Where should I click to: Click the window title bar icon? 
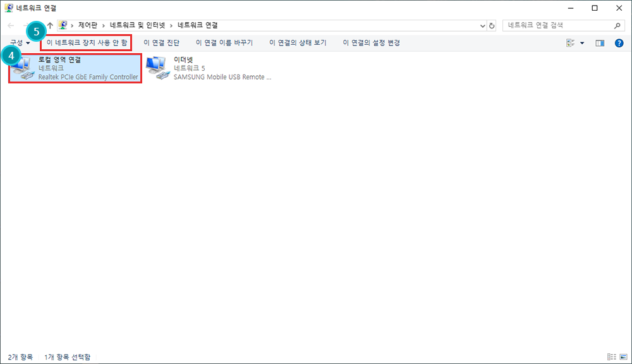point(8,8)
